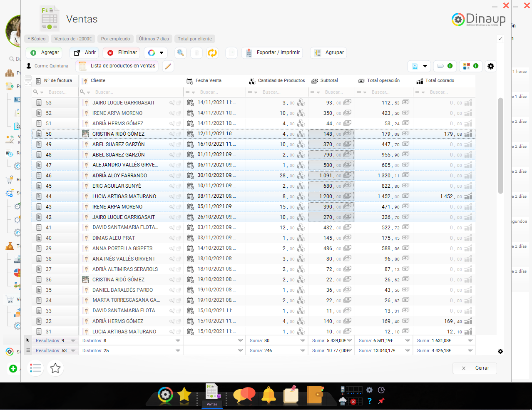Click the DIMAS ALEU PRAT client cell
The image size is (532, 410).
[131, 238]
